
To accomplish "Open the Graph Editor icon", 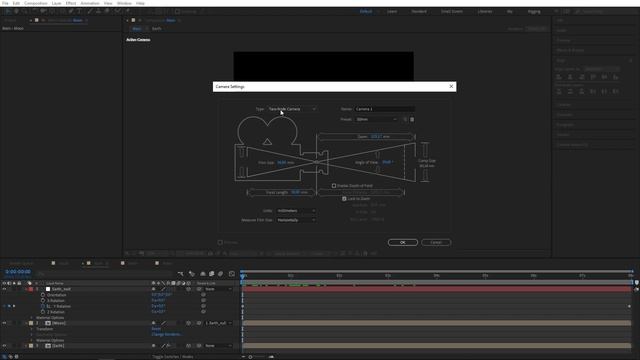I will 232,274.
